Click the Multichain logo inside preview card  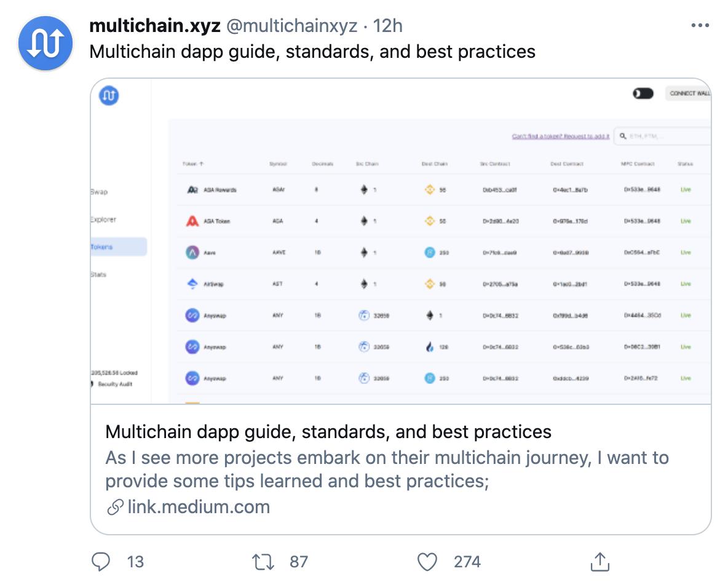(109, 95)
